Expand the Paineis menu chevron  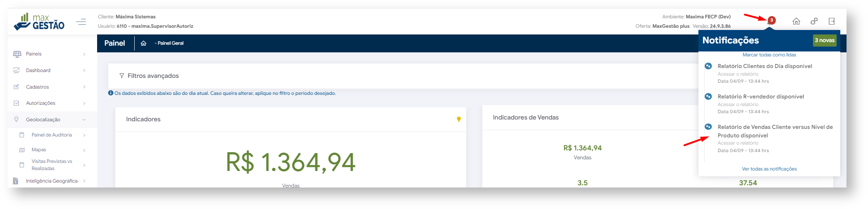pos(84,54)
